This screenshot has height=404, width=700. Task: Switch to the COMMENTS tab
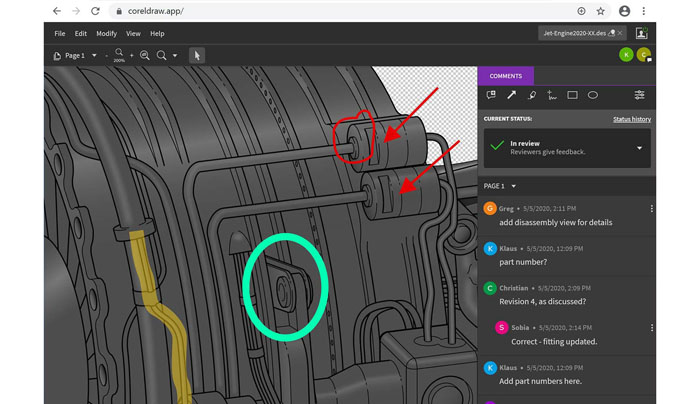click(x=506, y=75)
